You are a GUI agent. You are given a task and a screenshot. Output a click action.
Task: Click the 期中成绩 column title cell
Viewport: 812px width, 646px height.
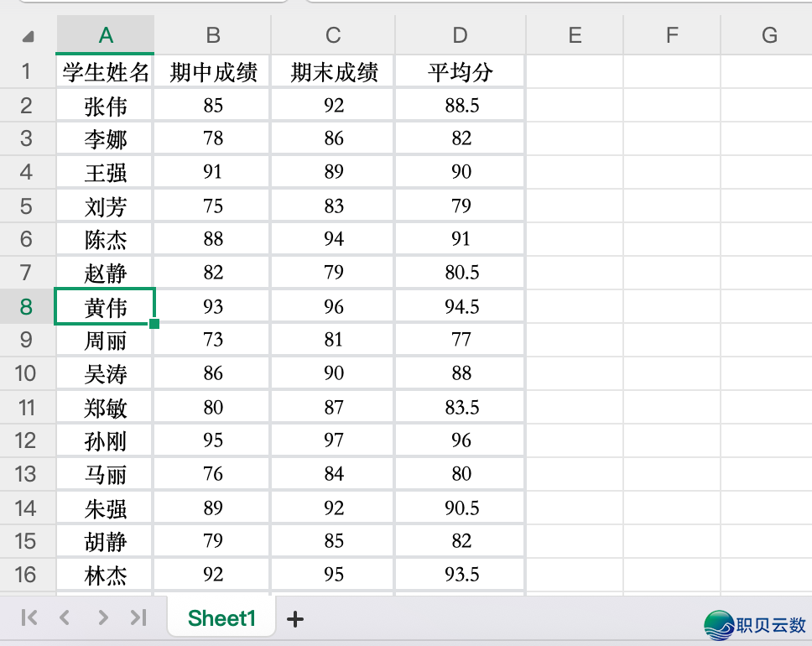212,71
